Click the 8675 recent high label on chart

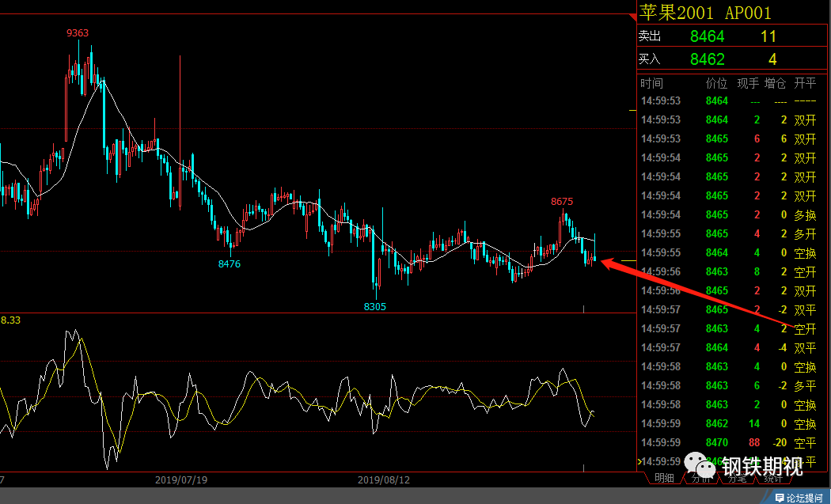(562, 202)
